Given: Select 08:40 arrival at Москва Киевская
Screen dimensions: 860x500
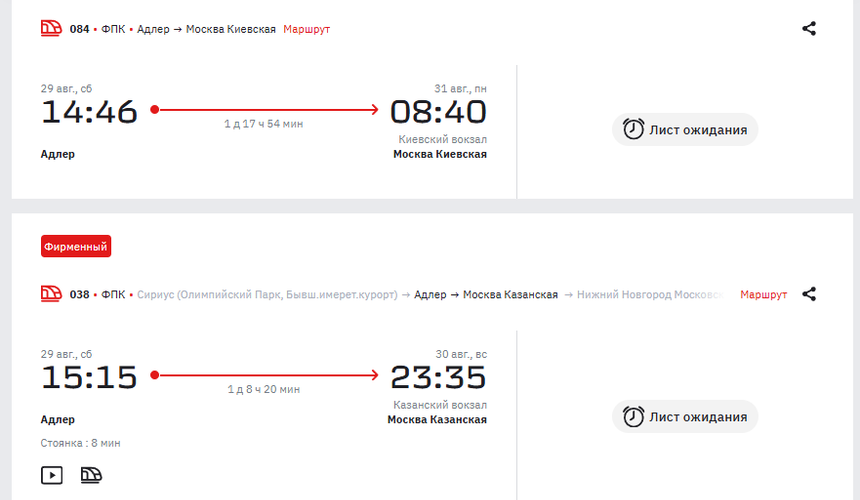Looking at the screenshot, I should tap(438, 112).
